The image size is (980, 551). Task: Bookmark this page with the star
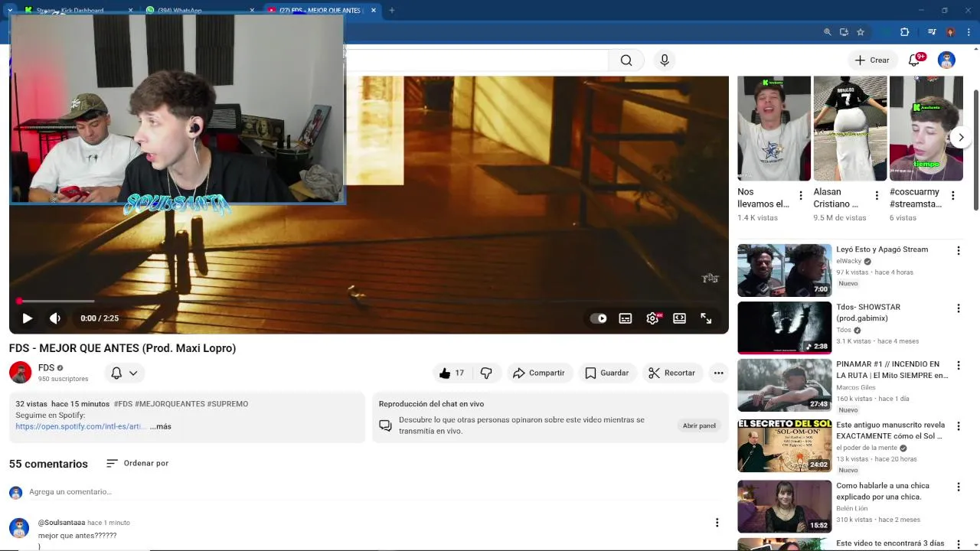click(861, 32)
